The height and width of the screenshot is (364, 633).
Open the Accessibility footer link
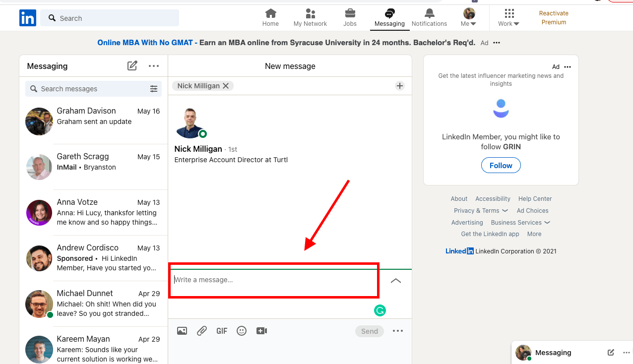tap(493, 199)
